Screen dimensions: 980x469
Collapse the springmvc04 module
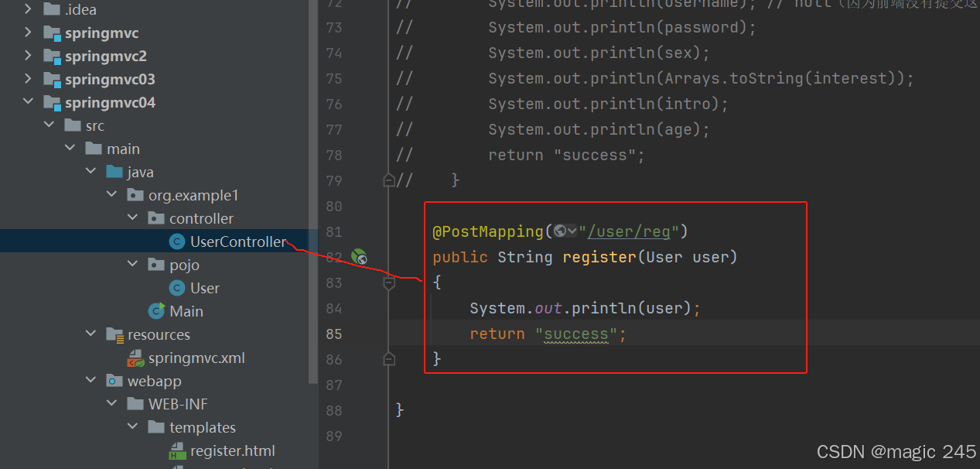pyautogui.click(x=29, y=102)
